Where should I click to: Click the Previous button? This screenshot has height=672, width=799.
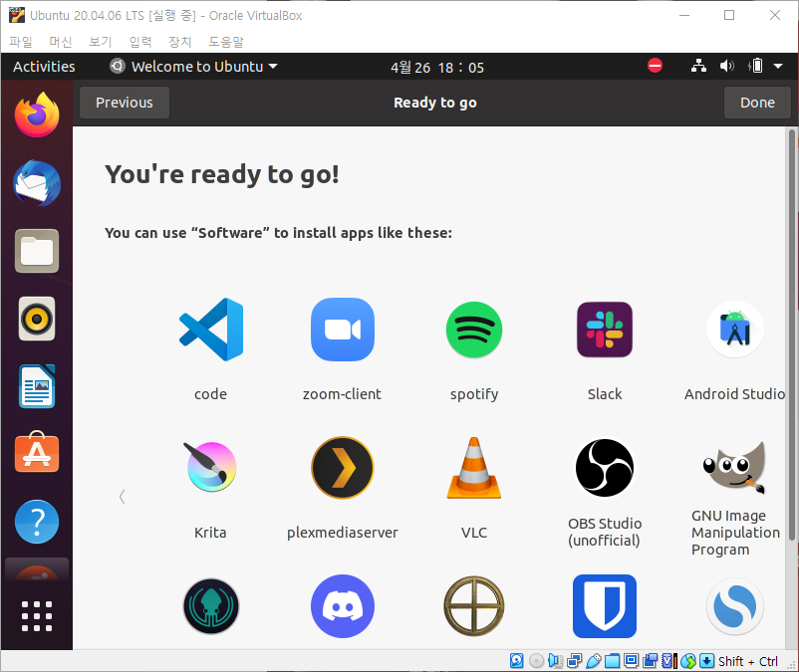click(125, 103)
